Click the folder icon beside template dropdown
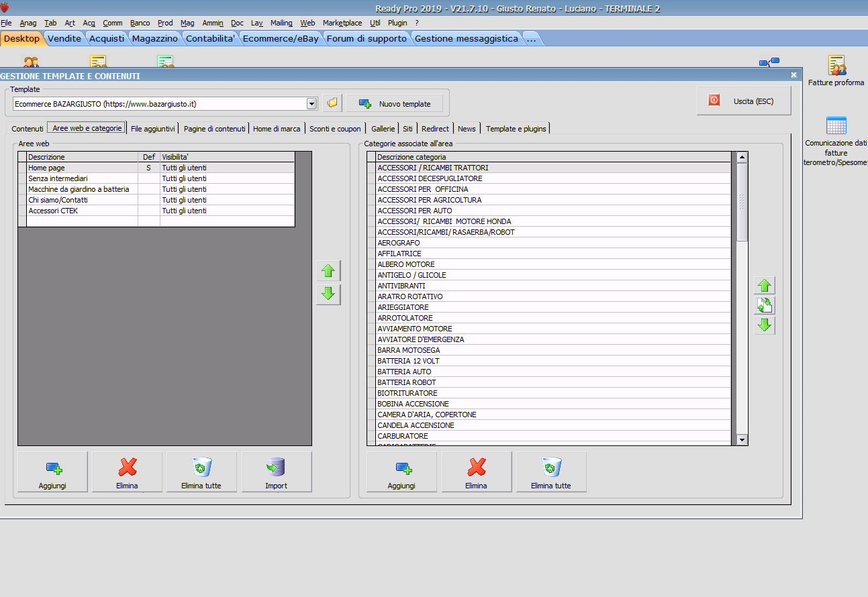The height and width of the screenshot is (597, 868). point(332,103)
